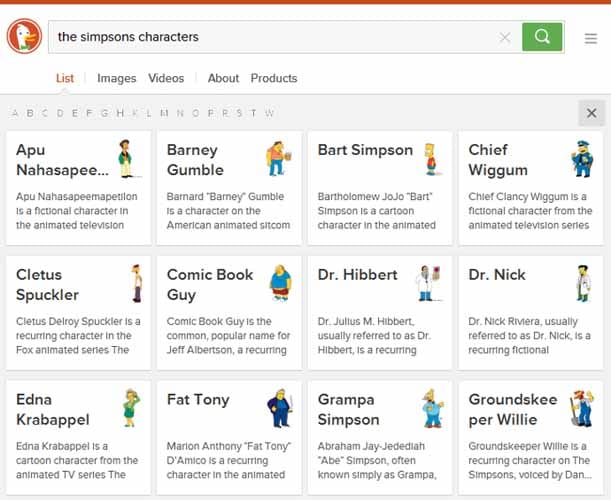This screenshot has height=500, width=611.
Task: Open the 'Cletus Spuckler' card title
Action: (47, 284)
